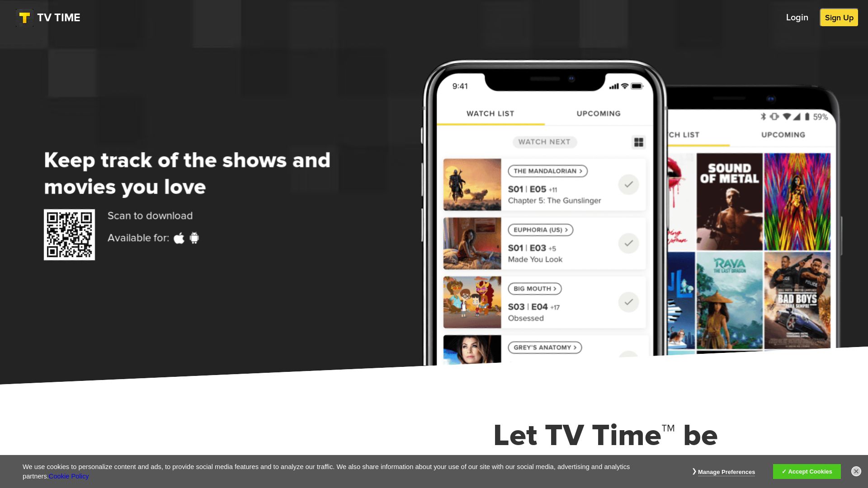Click the QR code scan image
The width and height of the screenshot is (868, 488).
69,234
